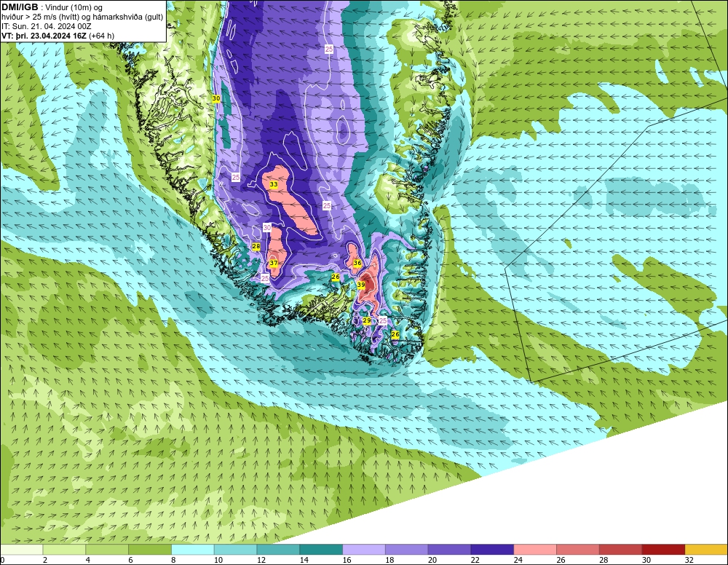Select the 22–24 m/s dark indigo legend swatch
The width and height of the screenshot is (728, 565).
coord(492,550)
